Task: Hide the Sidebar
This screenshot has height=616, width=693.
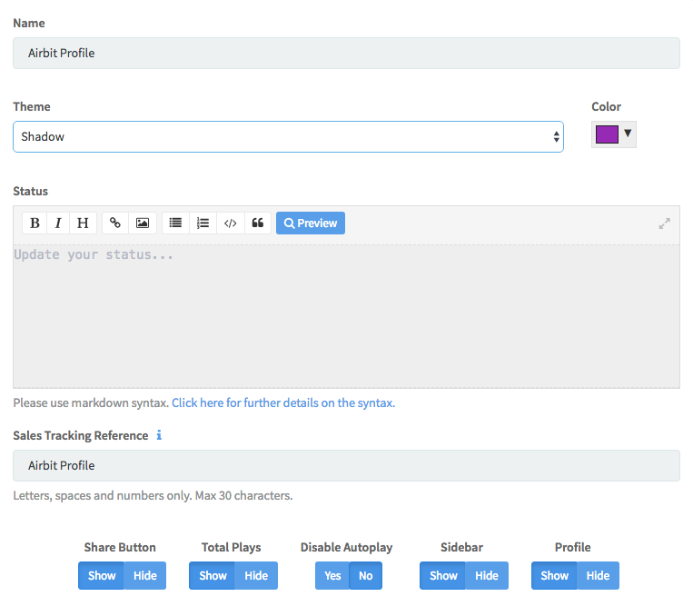Action: [x=487, y=575]
